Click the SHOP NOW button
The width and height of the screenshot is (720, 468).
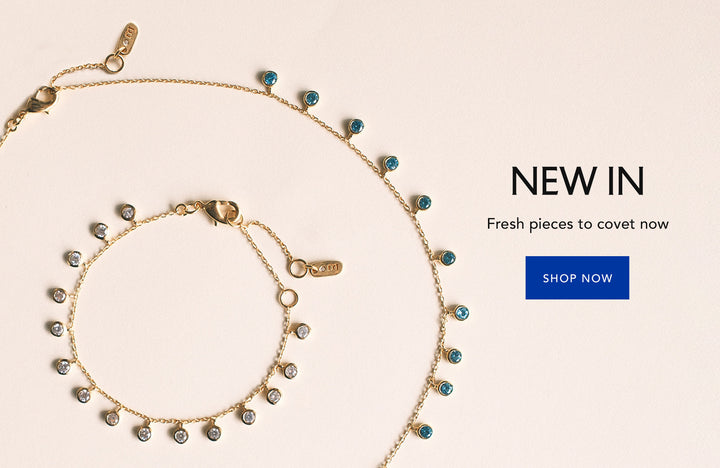coord(577,278)
